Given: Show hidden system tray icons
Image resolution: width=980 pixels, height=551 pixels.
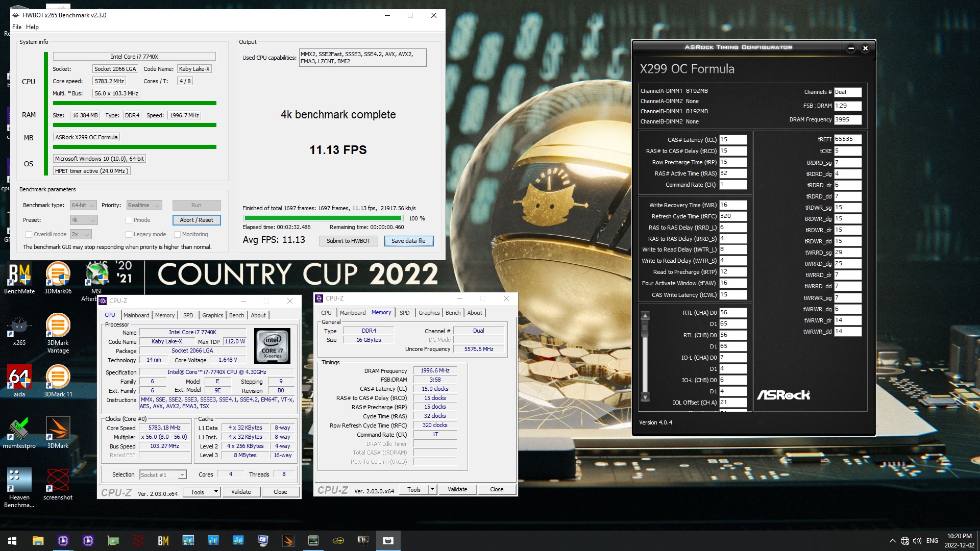Looking at the screenshot, I should coord(892,541).
